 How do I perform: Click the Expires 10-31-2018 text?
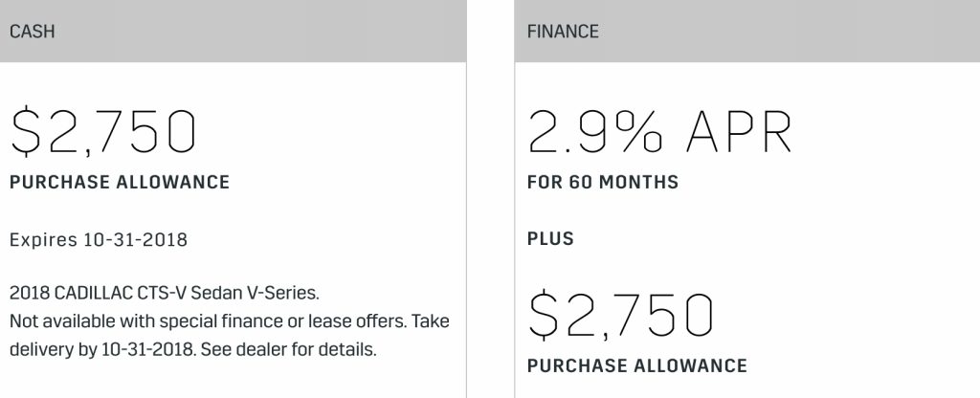pyautogui.click(x=99, y=240)
